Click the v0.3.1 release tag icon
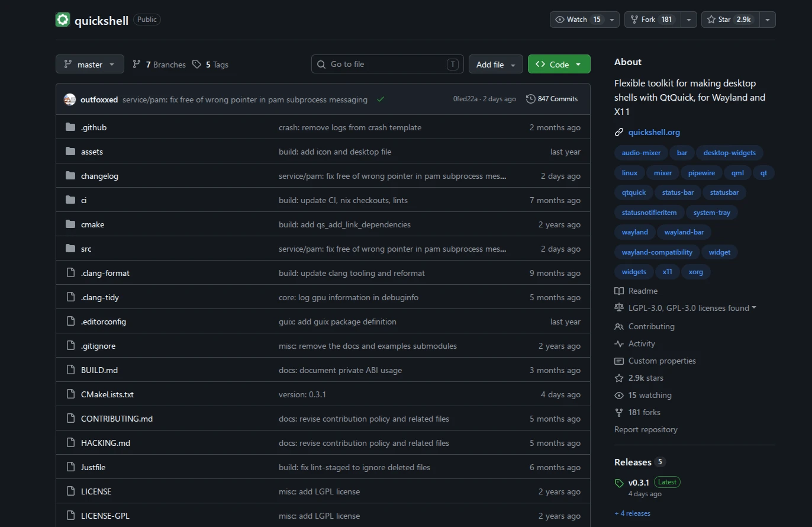The image size is (812, 527). 619,483
